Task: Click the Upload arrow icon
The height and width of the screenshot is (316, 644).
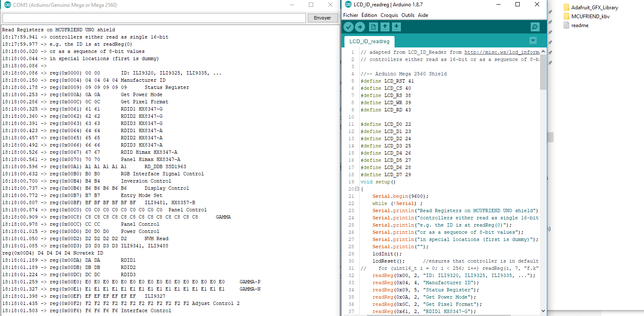Action: tap(360, 27)
